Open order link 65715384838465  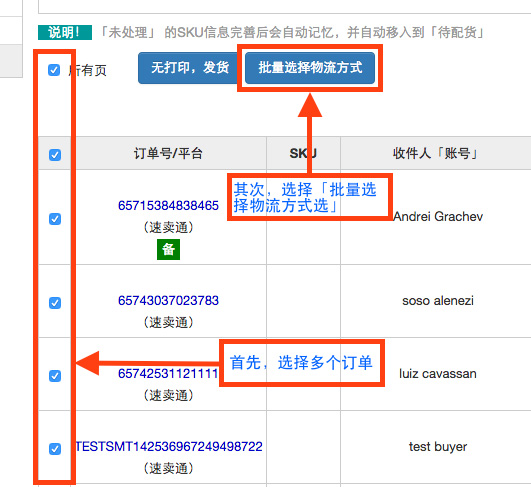(x=168, y=206)
